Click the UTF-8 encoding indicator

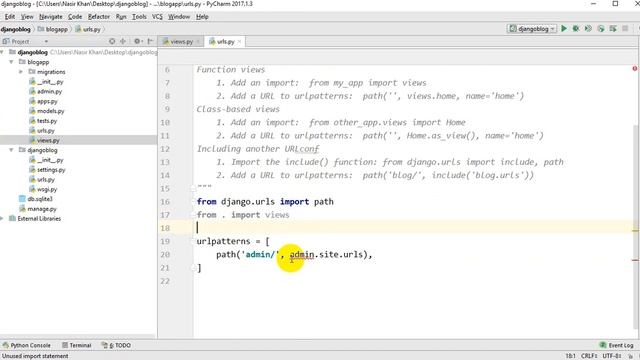[x=611, y=356]
